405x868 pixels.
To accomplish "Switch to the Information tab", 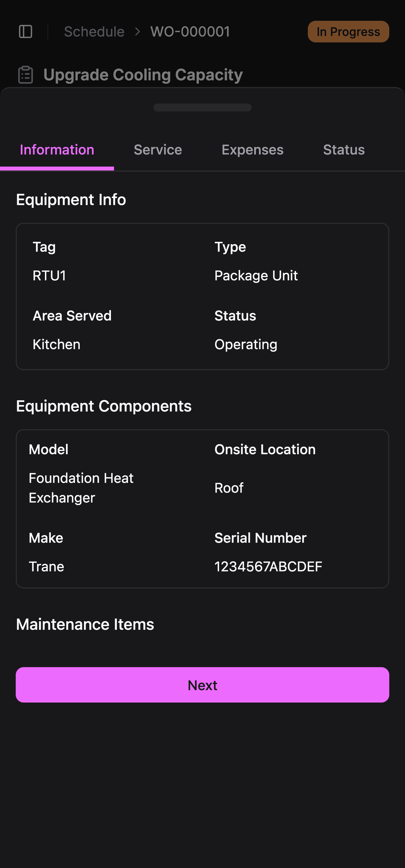I will click(57, 150).
